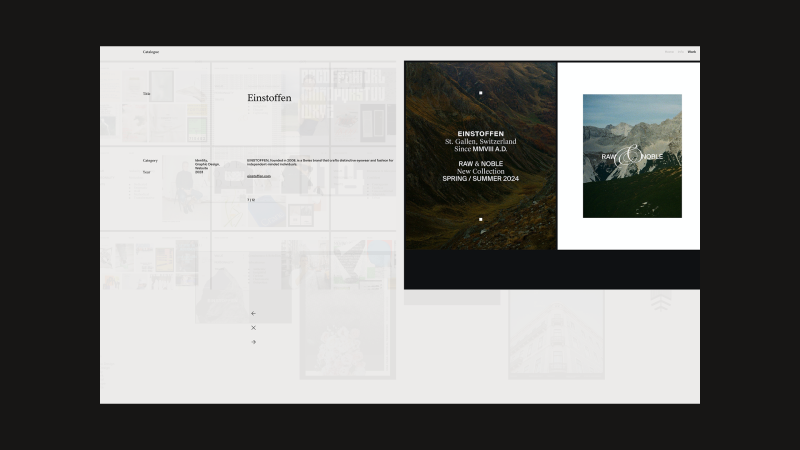Go to next project with right arrow

[253, 342]
